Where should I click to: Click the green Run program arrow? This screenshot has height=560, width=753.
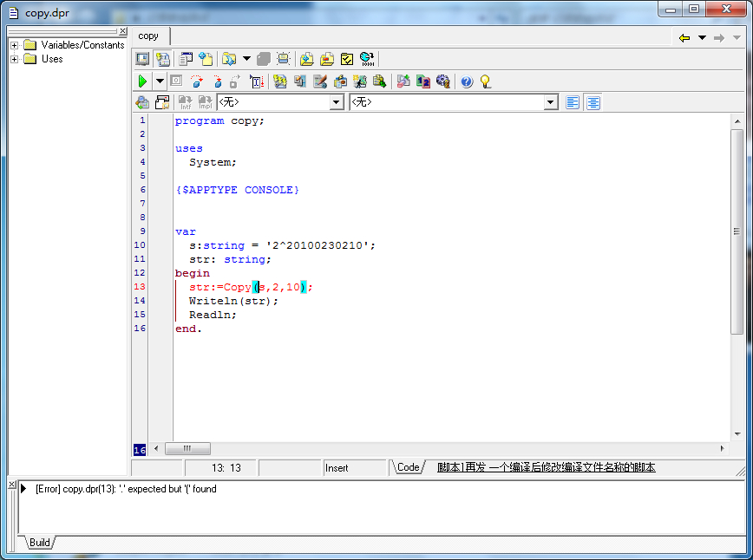pyautogui.click(x=142, y=81)
